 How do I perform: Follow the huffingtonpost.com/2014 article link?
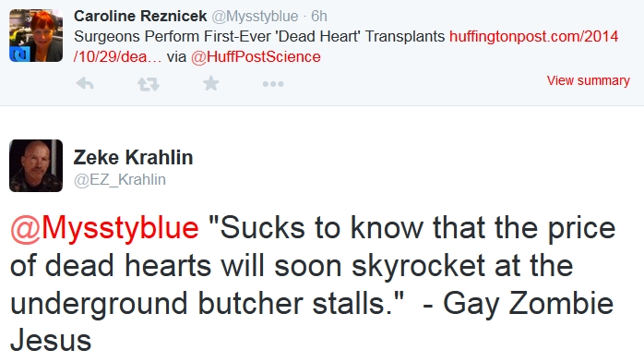tap(533, 36)
